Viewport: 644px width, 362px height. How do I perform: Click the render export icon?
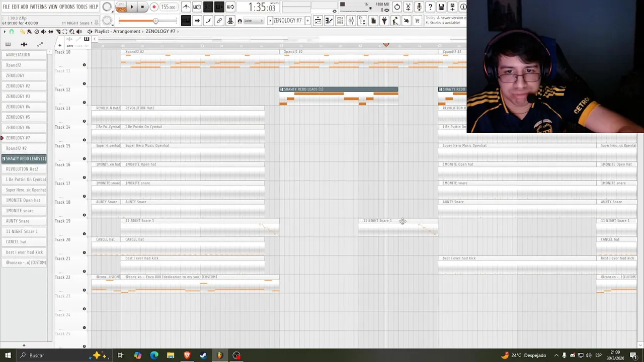(452, 7)
